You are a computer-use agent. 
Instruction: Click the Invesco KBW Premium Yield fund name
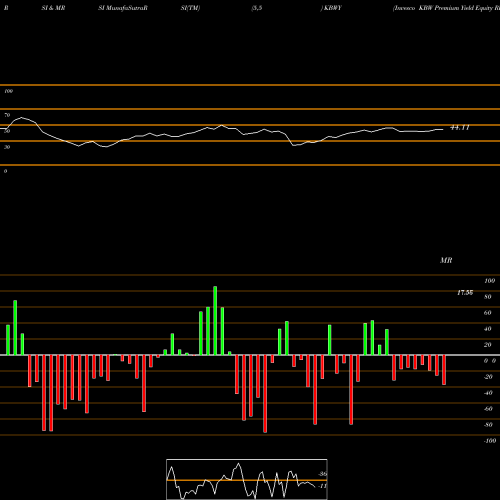pyautogui.click(x=447, y=8)
